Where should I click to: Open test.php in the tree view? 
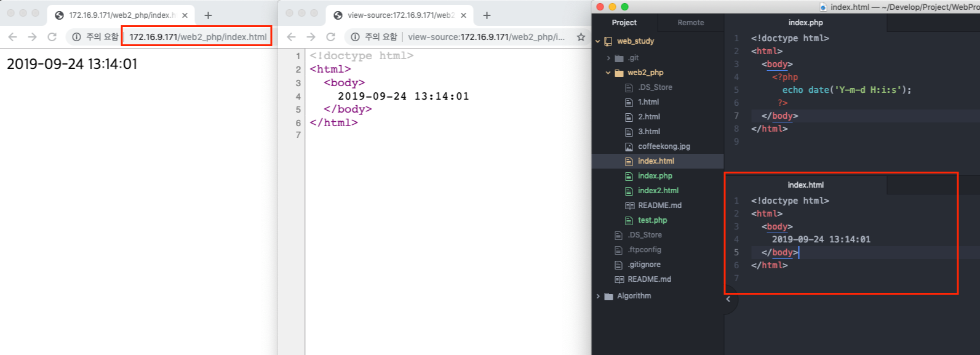point(653,220)
